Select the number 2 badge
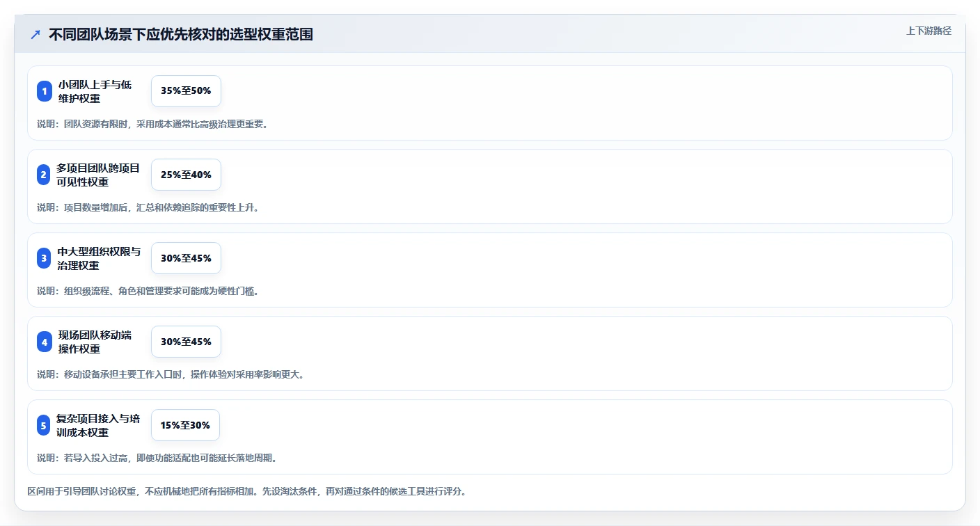Screen dimensions: 980x526 (x=44, y=175)
